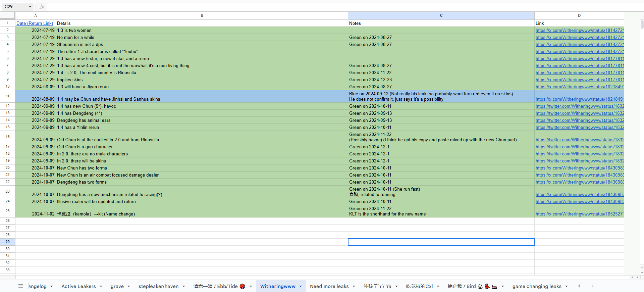The image size is (644, 292).
Task: Click the 'Details' header cell
Action: tap(202, 23)
